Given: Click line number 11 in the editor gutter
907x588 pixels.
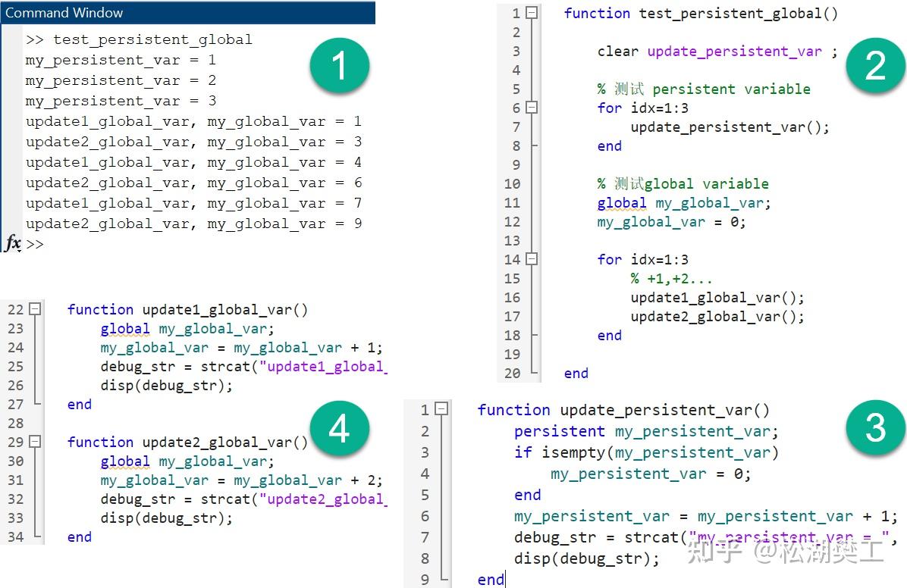Looking at the screenshot, I should [513, 202].
